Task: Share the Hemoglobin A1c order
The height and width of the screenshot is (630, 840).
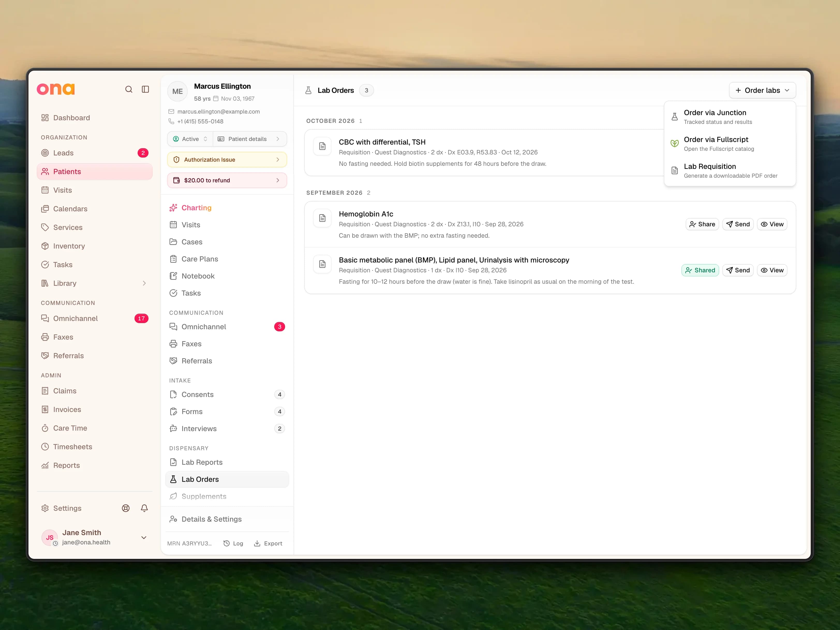Action: tap(702, 224)
